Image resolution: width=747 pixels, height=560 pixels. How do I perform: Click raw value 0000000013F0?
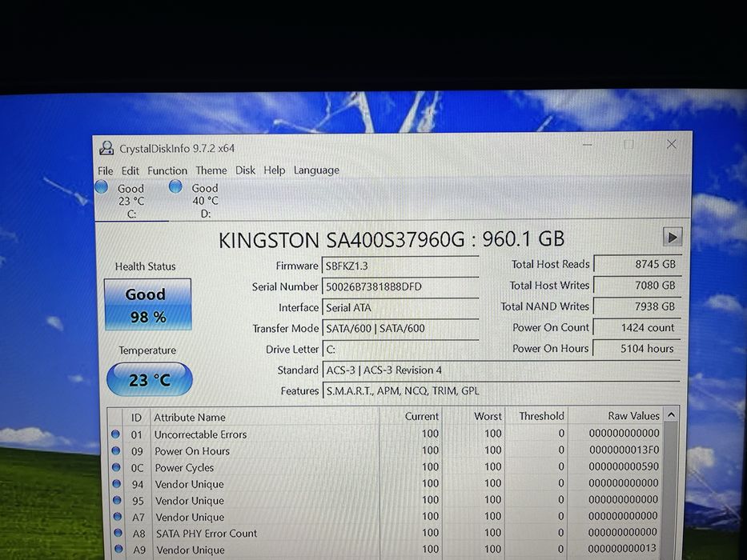(x=624, y=450)
